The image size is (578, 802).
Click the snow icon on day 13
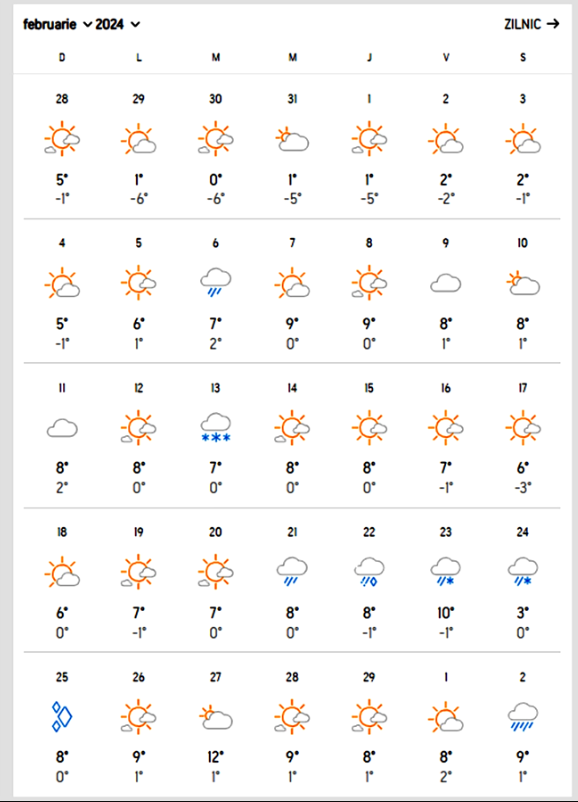[215, 428]
